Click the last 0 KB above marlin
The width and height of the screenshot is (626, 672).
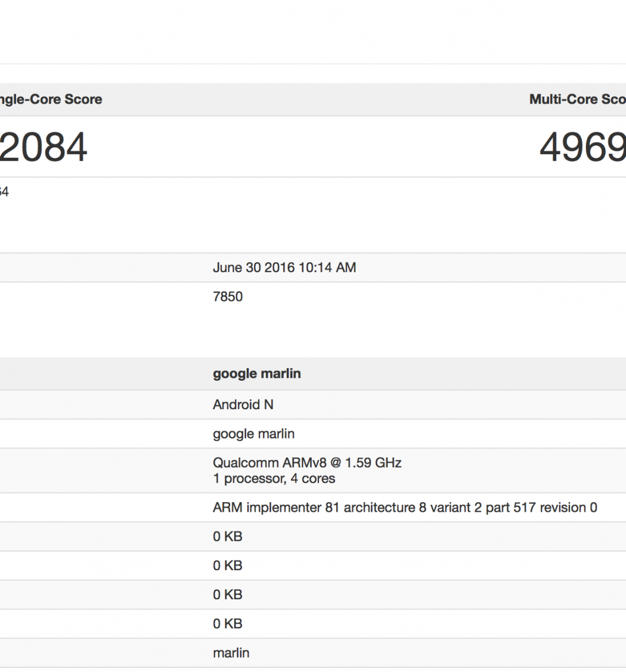pos(227,624)
